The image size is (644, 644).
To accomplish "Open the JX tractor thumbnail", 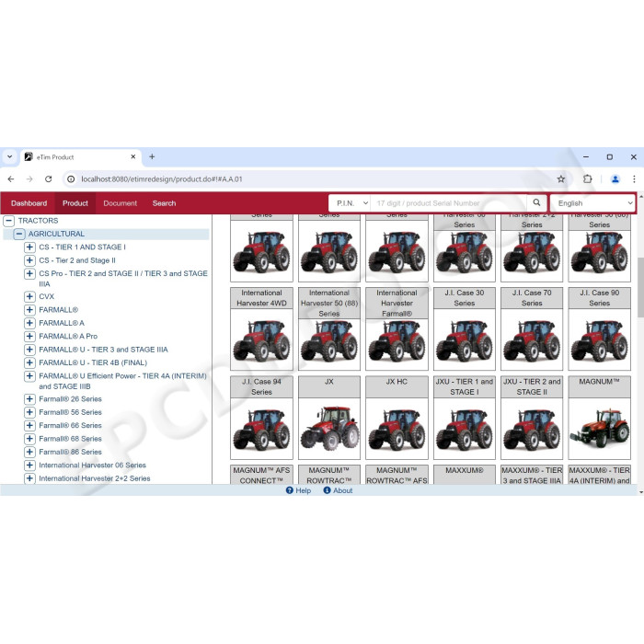I will [x=329, y=429].
